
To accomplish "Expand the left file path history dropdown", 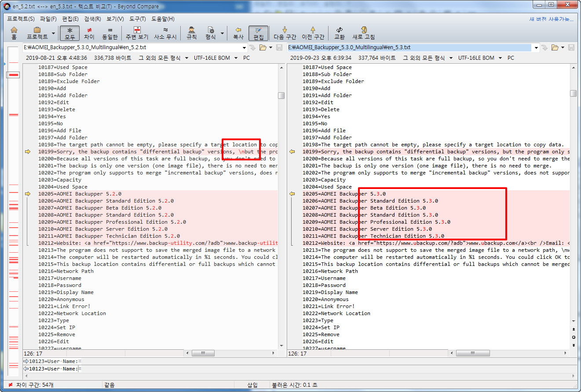I will (x=245, y=47).
